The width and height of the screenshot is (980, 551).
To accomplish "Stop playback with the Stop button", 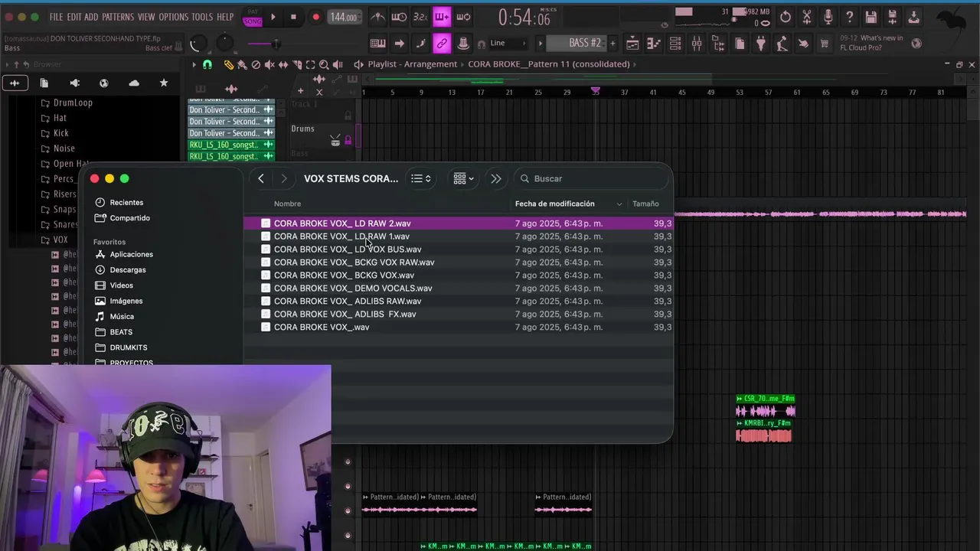I will tap(293, 17).
